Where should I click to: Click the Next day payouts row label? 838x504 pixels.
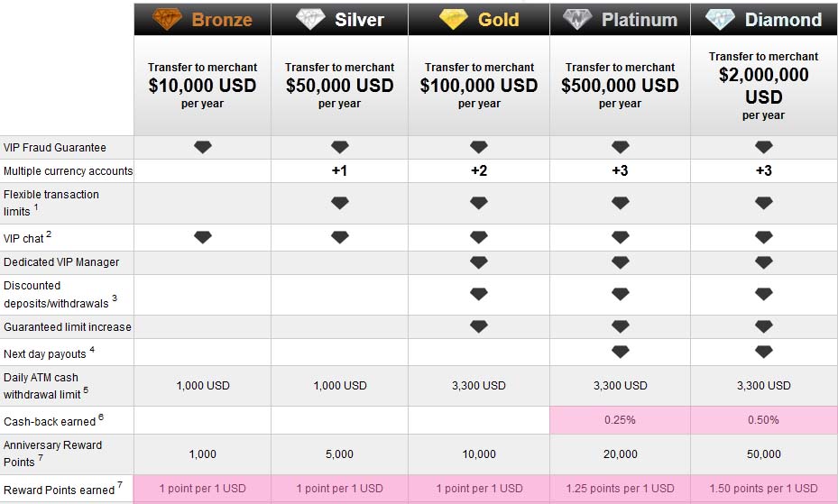tap(45, 354)
